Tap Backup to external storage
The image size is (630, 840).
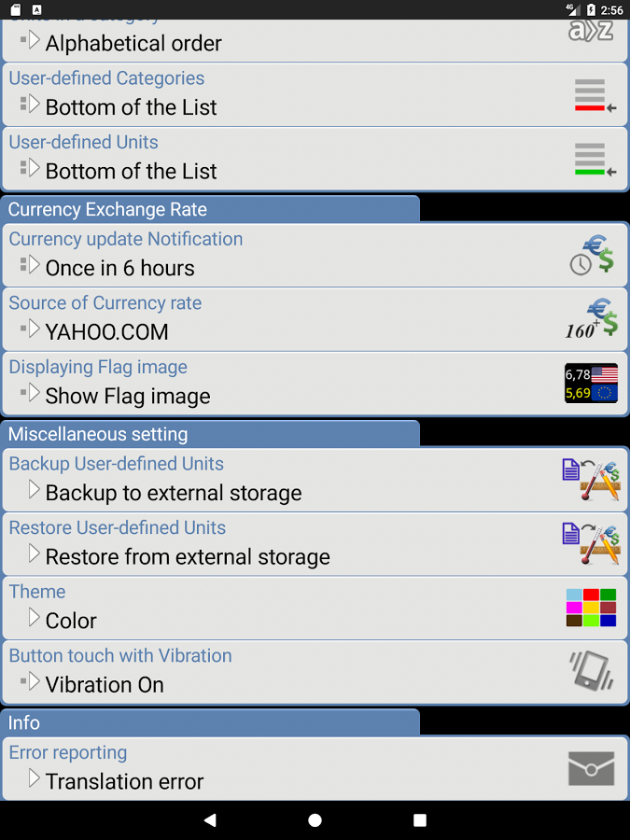click(x=173, y=493)
